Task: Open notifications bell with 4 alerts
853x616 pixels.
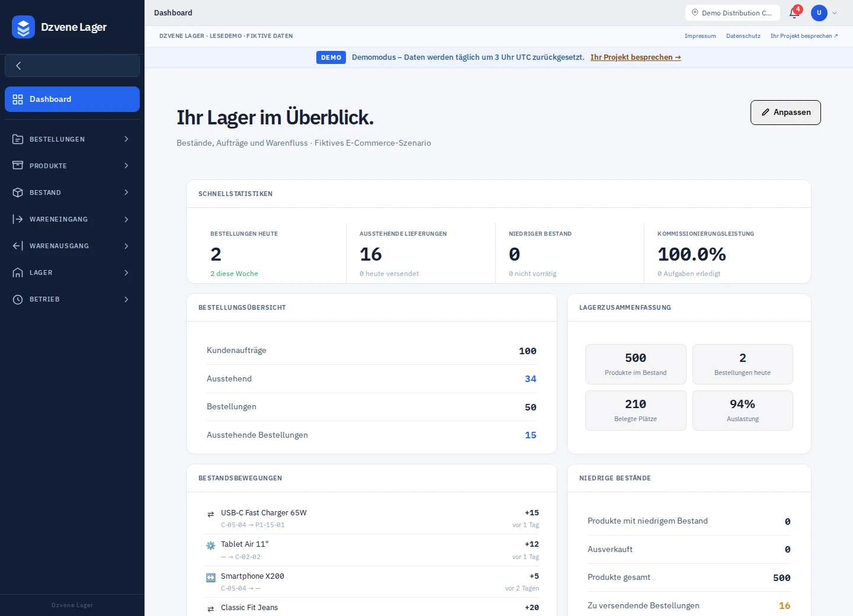Action: pos(794,13)
